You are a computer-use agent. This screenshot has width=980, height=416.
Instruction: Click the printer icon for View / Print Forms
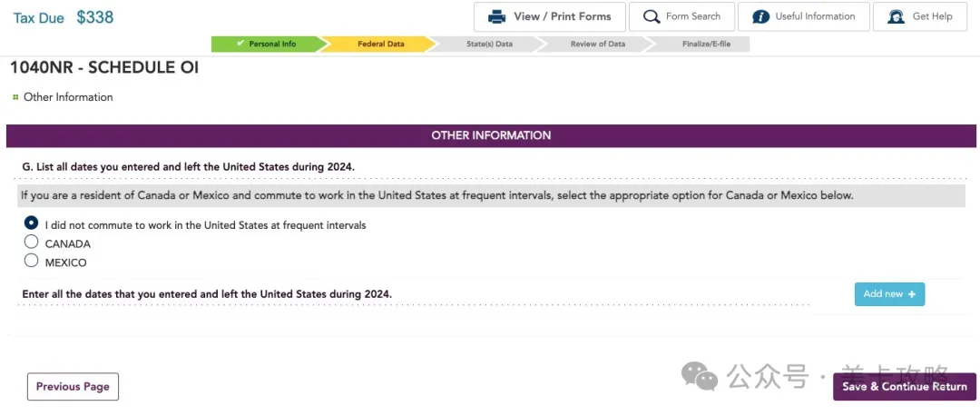[x=496, y=16]
